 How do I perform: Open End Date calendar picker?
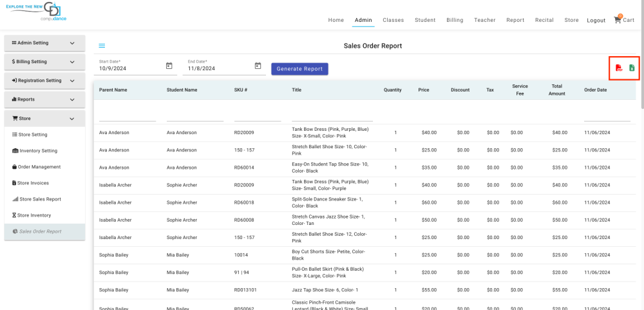coord(258,66)
